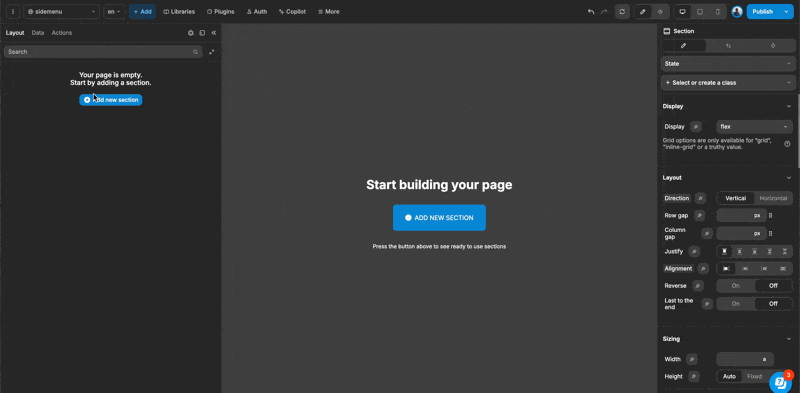Click the help icon beside grid options note
The image size is (800, 393).
(787, 144)
